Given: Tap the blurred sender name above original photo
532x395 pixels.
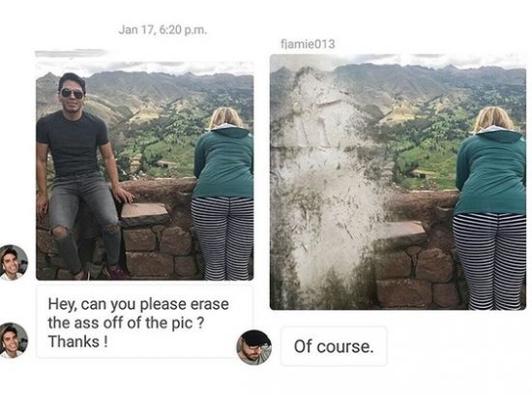Looking at the screenshot, I should pos(71,53).
